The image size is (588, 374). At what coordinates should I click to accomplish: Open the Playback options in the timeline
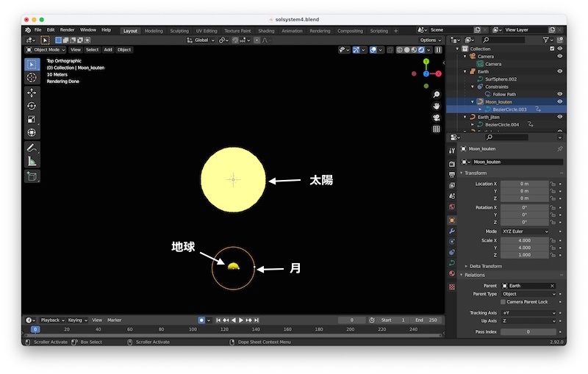pos(51,320)
